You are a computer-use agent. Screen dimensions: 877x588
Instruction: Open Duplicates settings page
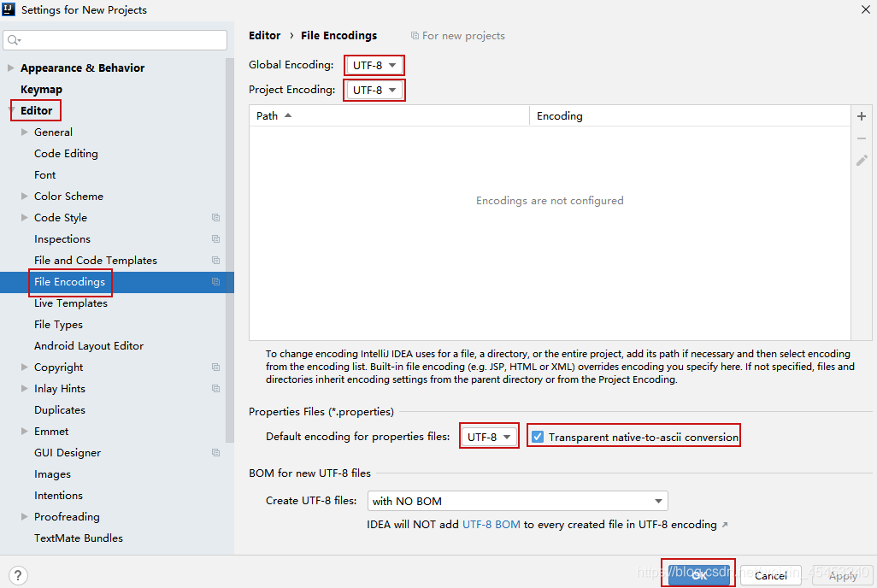tap(60, 410)
